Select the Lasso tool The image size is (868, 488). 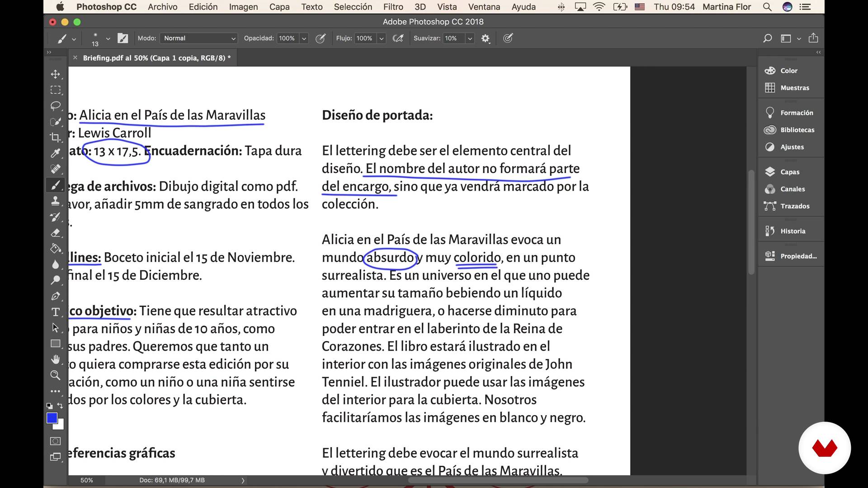[x=55, y=106]
